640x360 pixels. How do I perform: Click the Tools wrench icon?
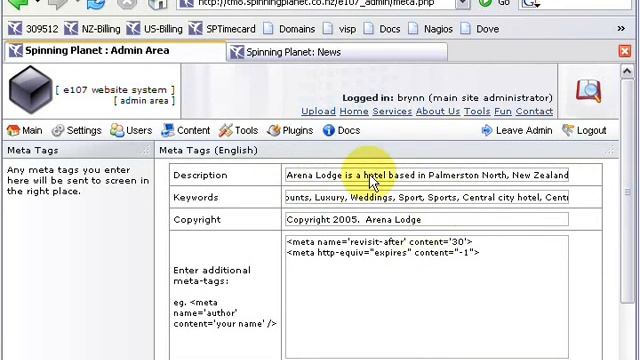coord(225,130)
